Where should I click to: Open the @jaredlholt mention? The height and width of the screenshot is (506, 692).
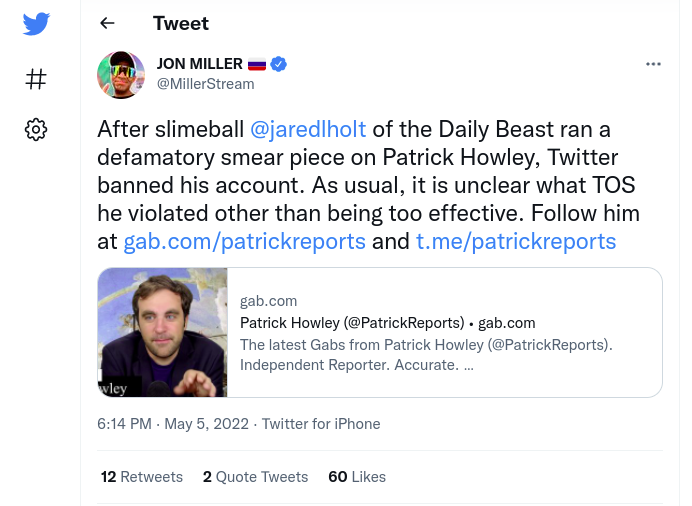coord(308,129)
